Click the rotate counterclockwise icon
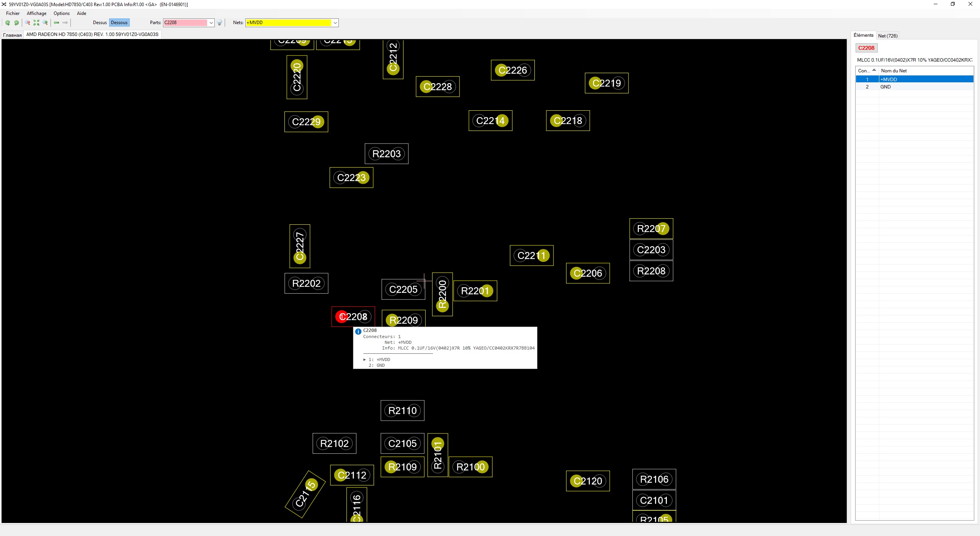 pos(7,23)
